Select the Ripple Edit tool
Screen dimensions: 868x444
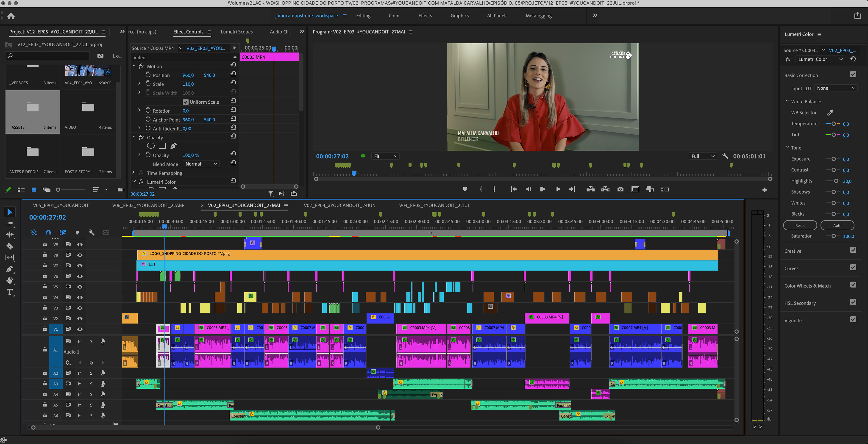pyautogui.click(x=10, y=234)
